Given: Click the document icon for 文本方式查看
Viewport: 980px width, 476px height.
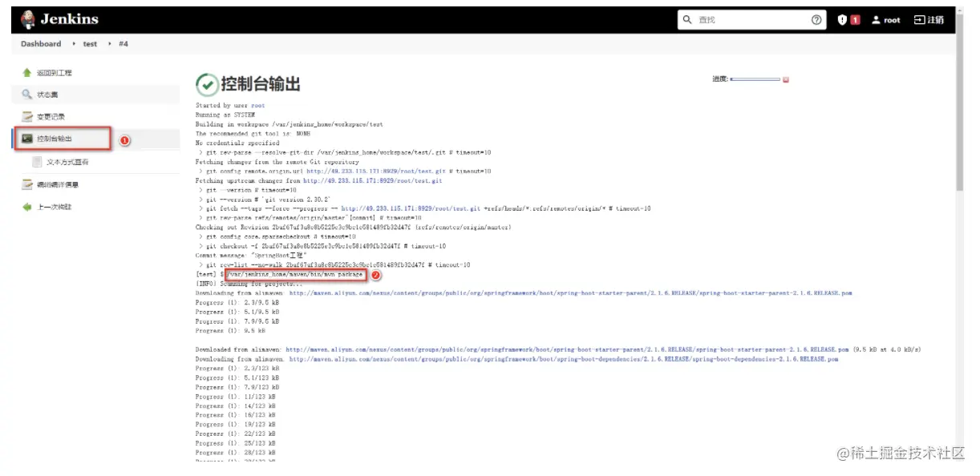Looking at the screenshot, I should 37,162.
